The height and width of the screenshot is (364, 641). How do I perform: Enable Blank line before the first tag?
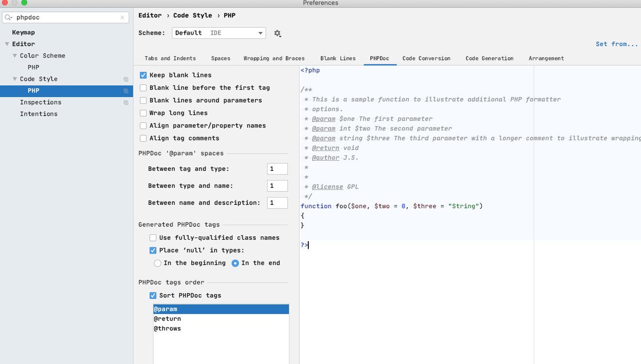(x=143, y=88)
